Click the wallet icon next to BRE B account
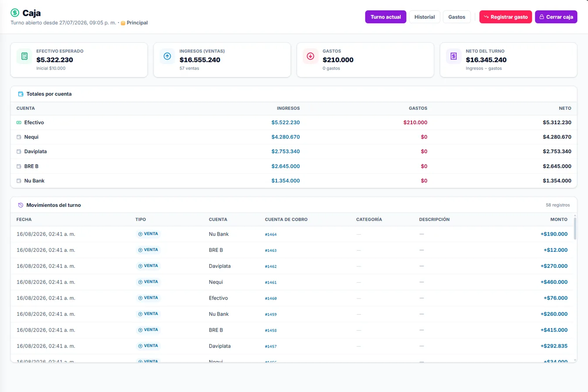The height and width of the screenshot is (392, 588). point(19,166)
